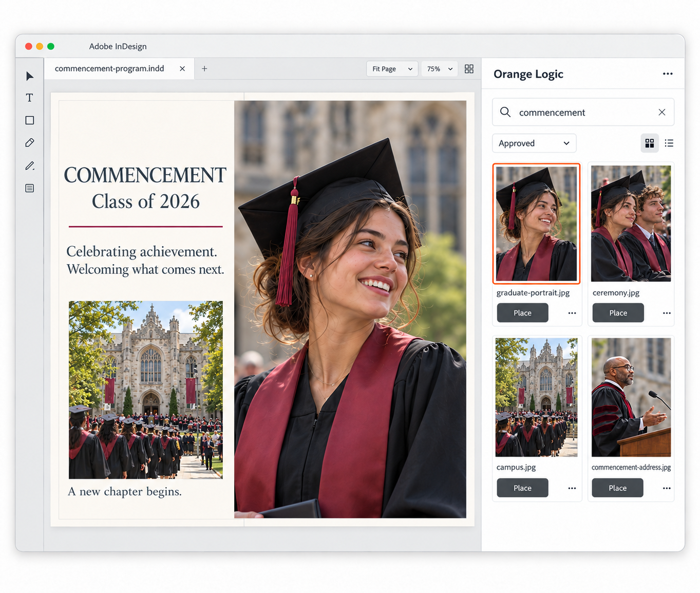700x593 pixels.
Task: Select the campus.jpg thumbnail
Action: click(536, 397)
